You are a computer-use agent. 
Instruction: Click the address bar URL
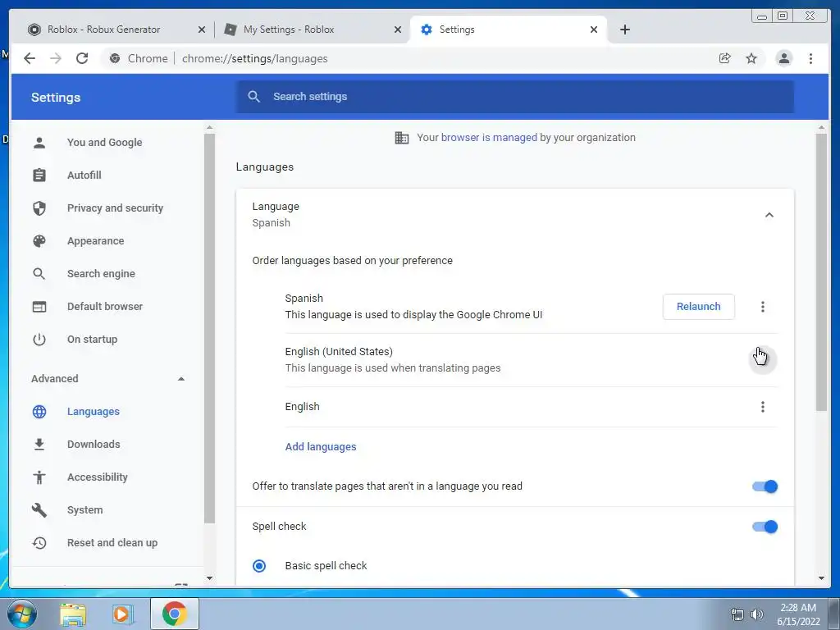point(254,58)
